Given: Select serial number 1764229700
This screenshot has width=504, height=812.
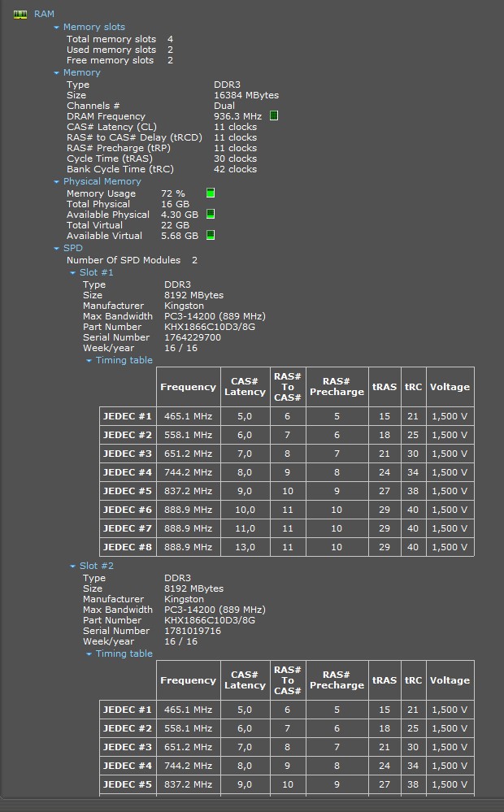Looking at the screenshot, I should pos(193,337).
